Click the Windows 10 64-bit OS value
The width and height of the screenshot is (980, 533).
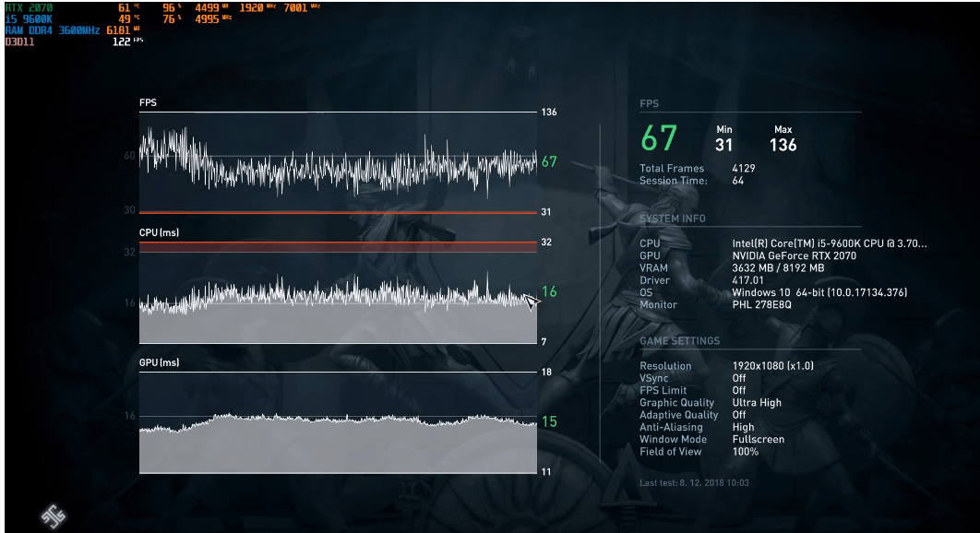coord(819,292)
